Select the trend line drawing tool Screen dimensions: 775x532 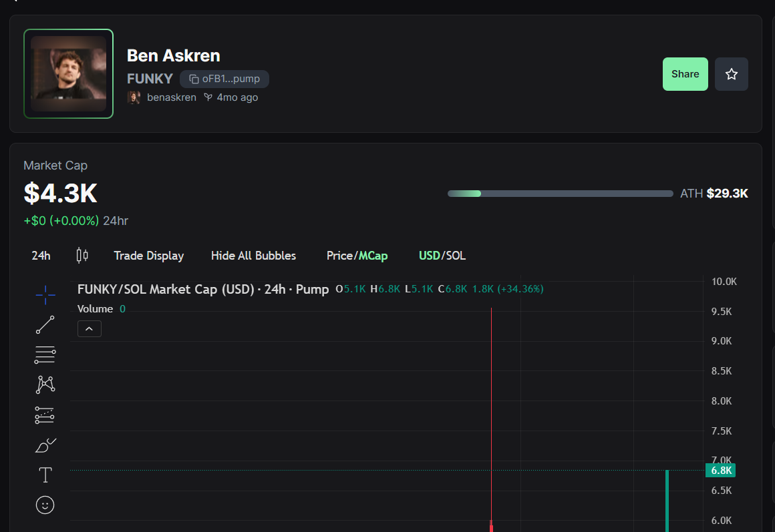click(x=45, y=325)
